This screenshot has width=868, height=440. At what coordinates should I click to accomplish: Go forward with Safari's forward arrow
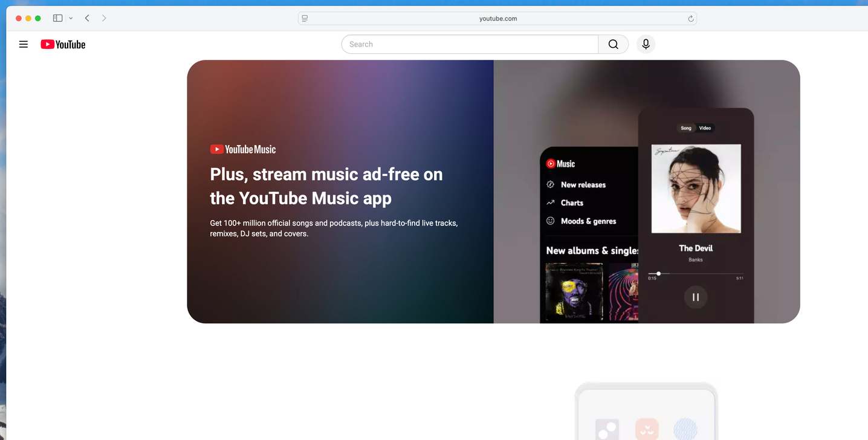104,18
